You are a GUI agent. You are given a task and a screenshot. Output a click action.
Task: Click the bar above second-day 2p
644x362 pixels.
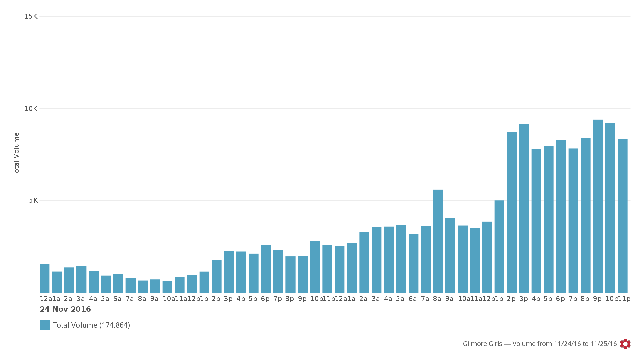[x=512, y=213]
